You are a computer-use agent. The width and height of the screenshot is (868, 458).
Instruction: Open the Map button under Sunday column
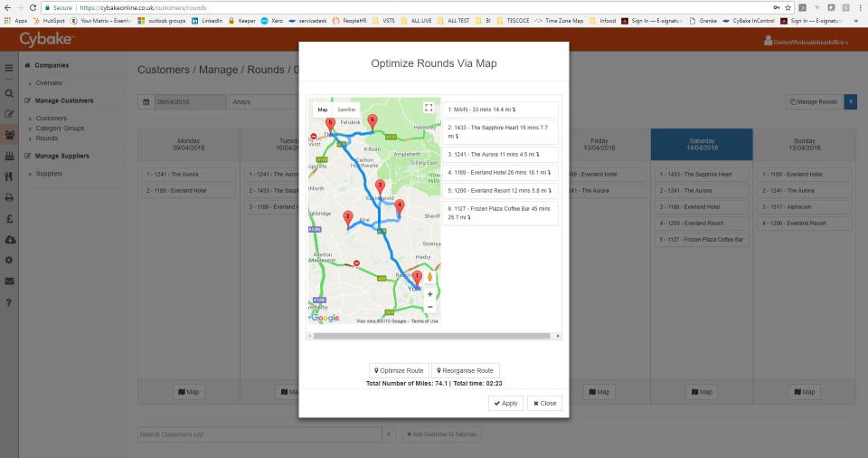(x=805, y=392)
